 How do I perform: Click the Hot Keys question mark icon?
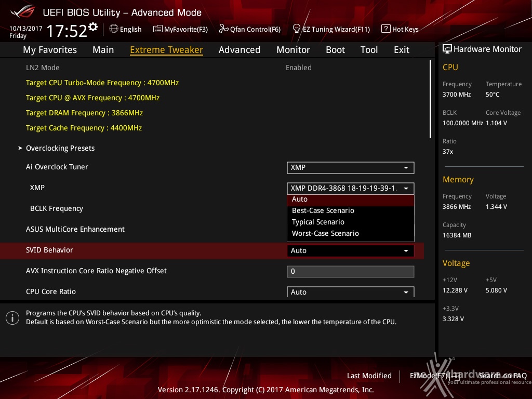(386, 29)
